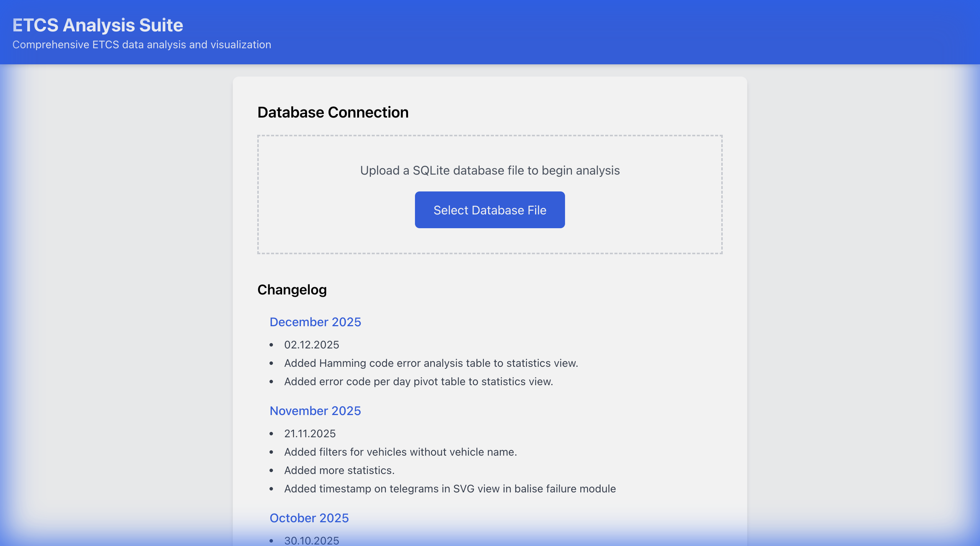Click the Database Connection heading
This screenshot has height=546, width=980.
(333, 113)
